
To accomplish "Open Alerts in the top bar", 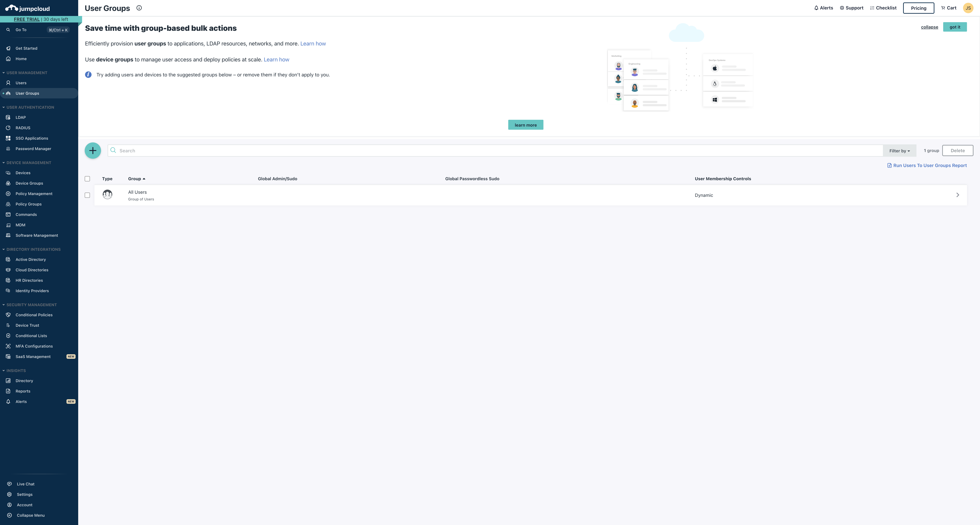I will (824, 8).
